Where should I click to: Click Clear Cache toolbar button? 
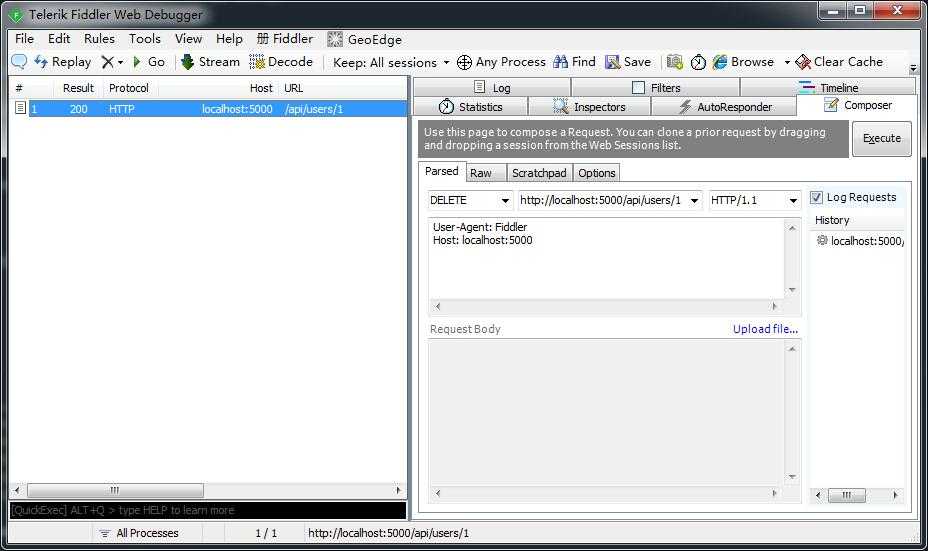pos(839,62)
